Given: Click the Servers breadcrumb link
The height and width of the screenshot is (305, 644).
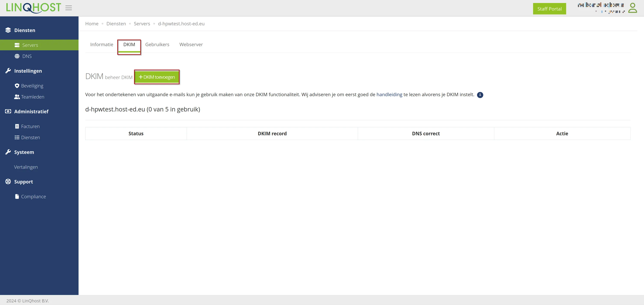Looking at the screenshot, I should pyautogui.click(x=142, y=23).
